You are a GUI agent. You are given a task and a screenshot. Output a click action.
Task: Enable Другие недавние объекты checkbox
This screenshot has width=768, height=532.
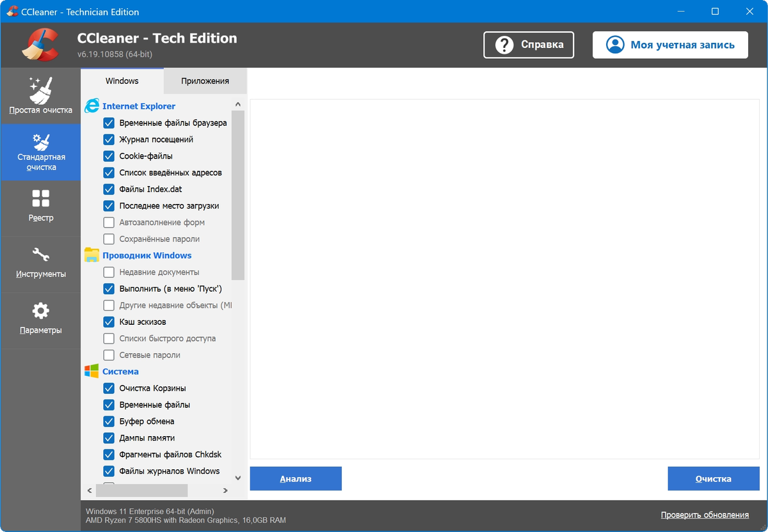coord(109,306)
